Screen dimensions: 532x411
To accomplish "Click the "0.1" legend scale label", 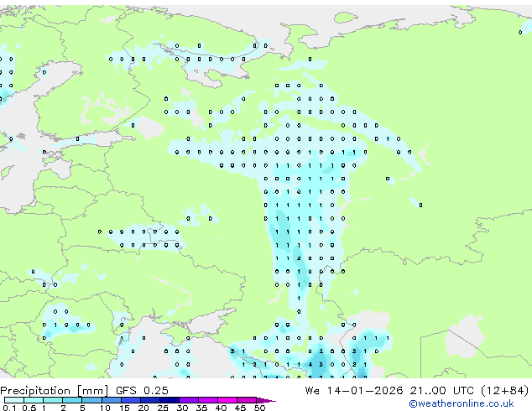I will pos(9,408).
